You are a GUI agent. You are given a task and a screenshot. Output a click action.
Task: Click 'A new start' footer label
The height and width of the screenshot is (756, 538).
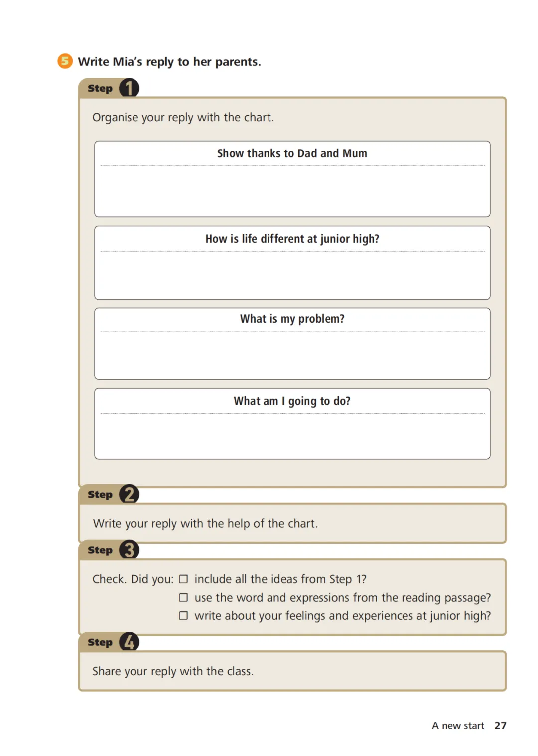pyautogui.click(x=458, y=725)
